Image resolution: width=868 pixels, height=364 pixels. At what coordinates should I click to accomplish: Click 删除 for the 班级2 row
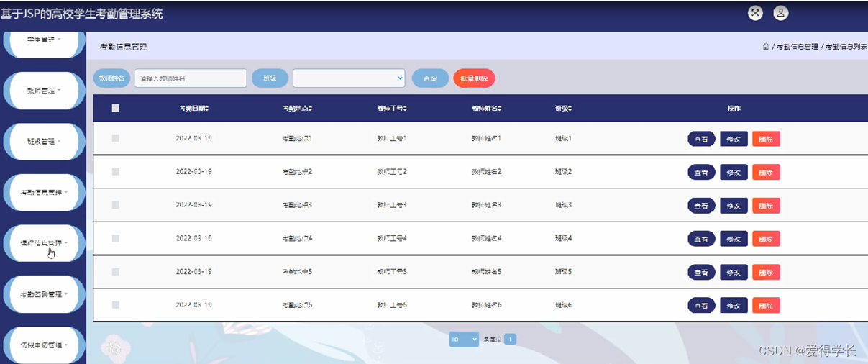pyautogui.click(x=766, y=172)
